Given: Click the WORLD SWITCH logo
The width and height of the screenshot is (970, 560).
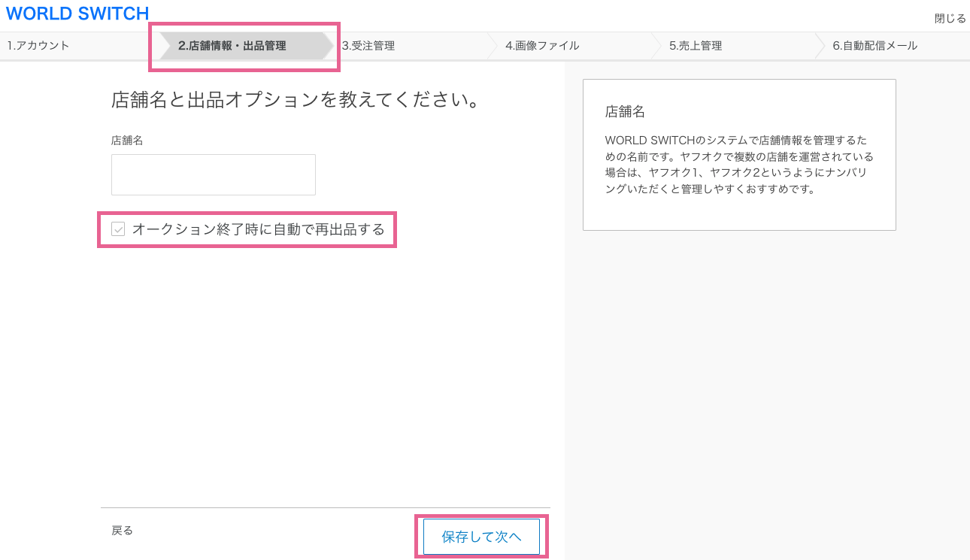Looking at the screenshot, I should click(77, 14).
